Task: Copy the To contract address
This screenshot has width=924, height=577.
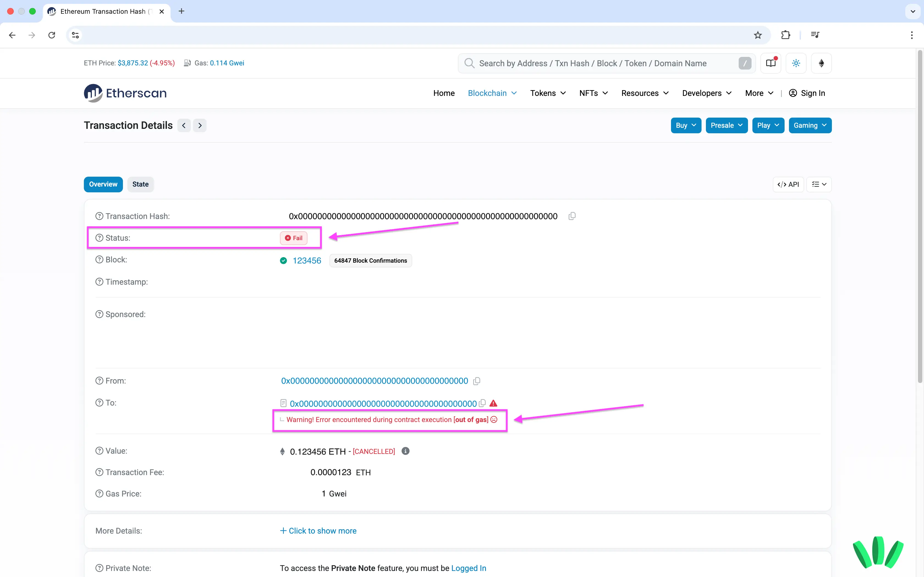Action: (x=482, y=403)
